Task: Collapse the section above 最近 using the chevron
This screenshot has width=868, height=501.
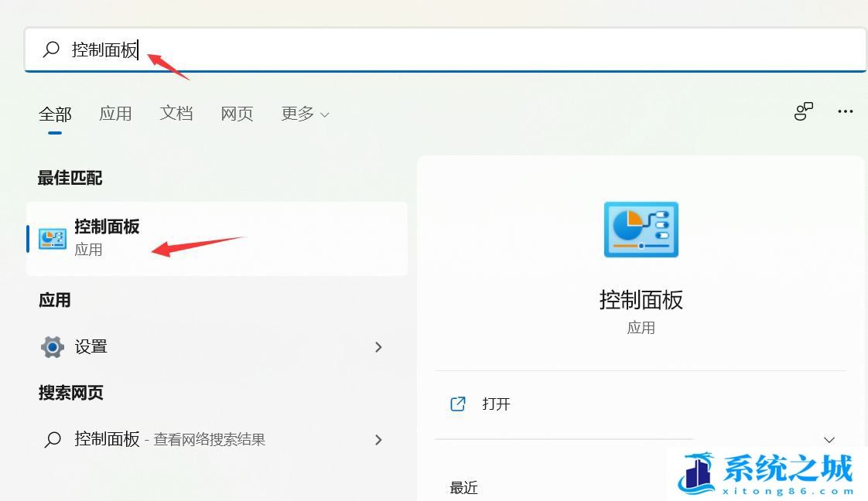Action: point(828,439)
